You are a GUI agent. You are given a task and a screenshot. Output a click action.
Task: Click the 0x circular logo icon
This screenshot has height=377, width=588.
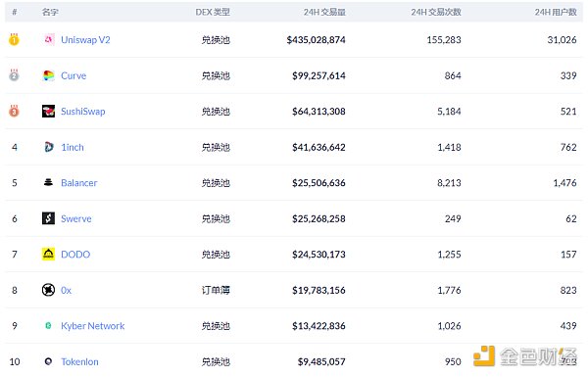click(48, 290)
